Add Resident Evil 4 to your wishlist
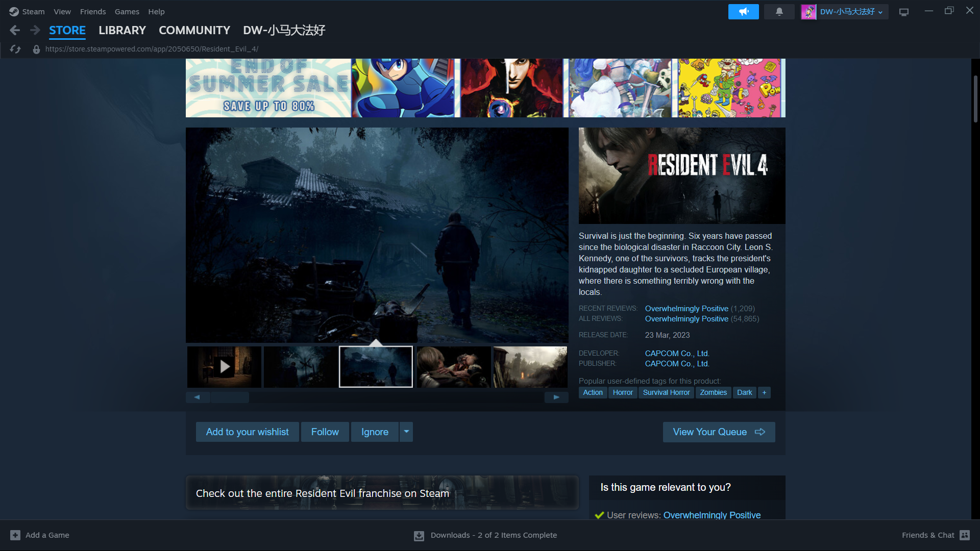 point(247,432)
